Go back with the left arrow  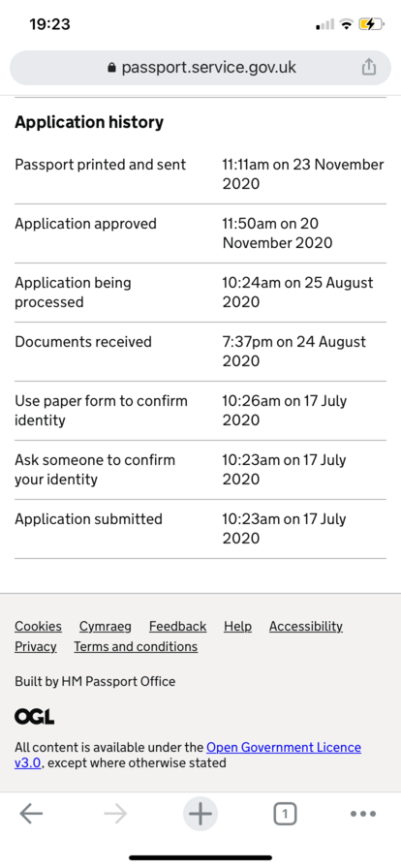[x=31, y=814]
